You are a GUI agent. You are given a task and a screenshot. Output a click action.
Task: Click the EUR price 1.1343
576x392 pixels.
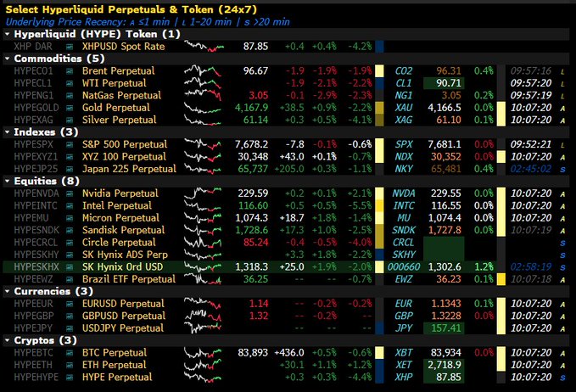pyautogui.click(x=446, y=304)
